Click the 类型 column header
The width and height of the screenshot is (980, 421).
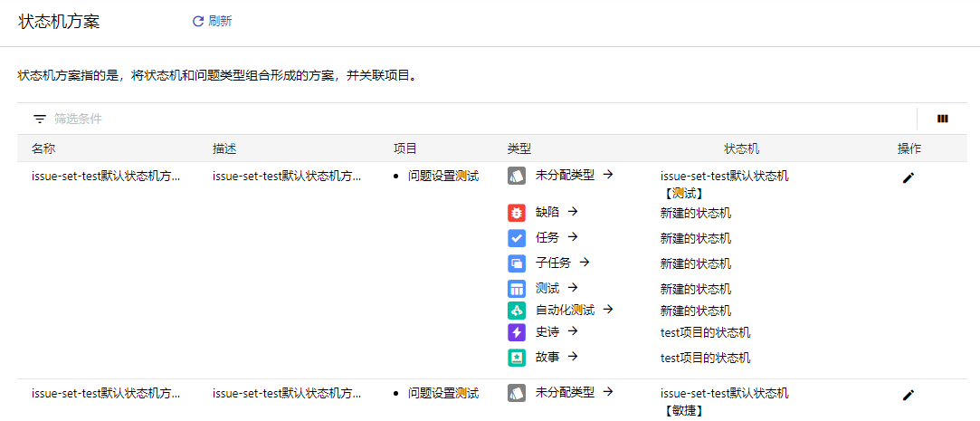click(x=519, y=148)
